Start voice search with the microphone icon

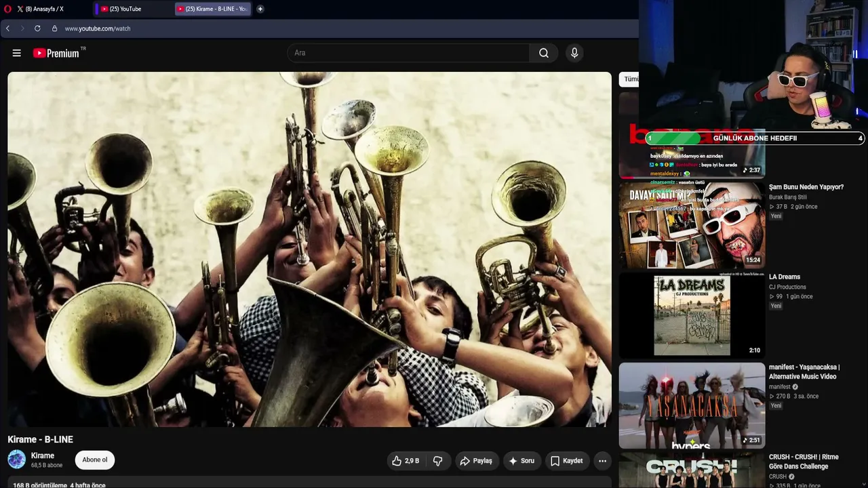tap(574, 53)
